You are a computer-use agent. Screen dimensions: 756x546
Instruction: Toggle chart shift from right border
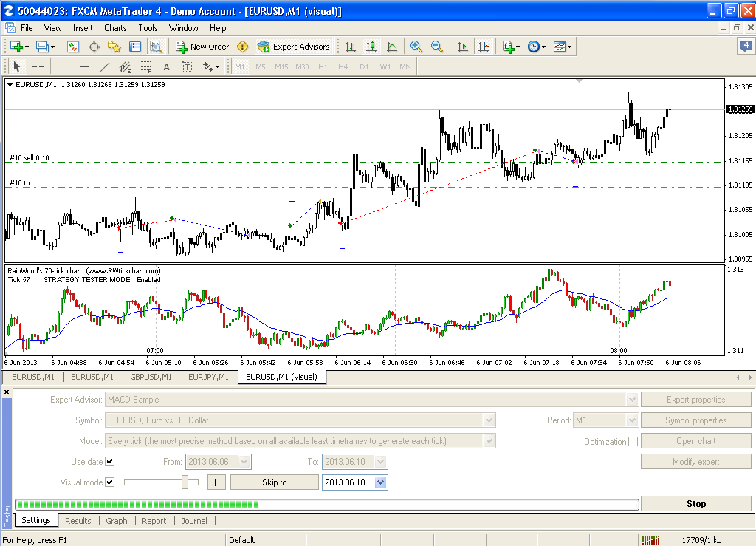pos(483,47)
